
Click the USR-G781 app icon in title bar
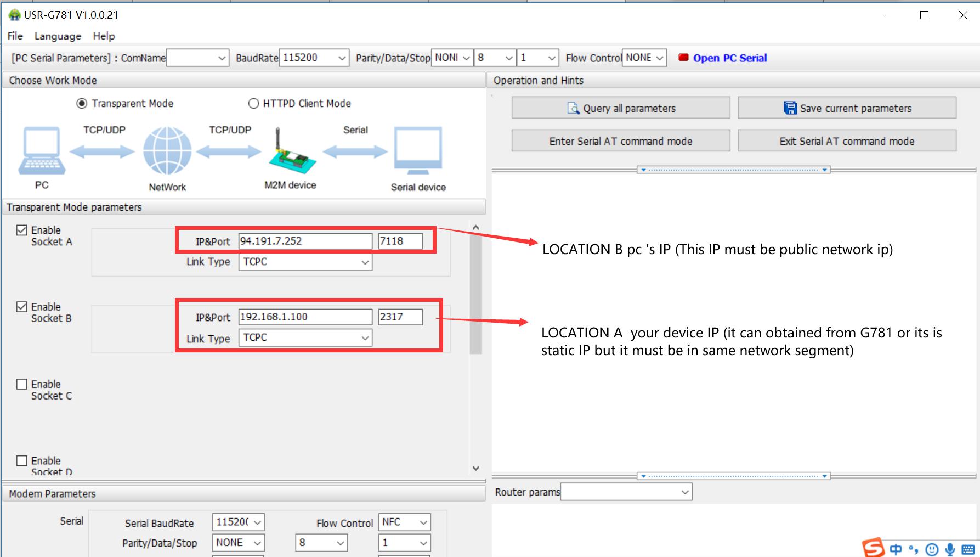click(x=15, y=15)
